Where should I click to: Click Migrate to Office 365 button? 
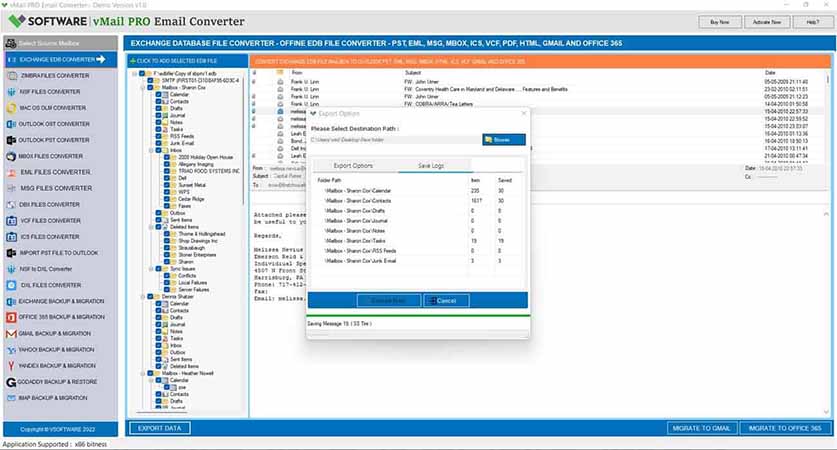pyautogui.click(x=785, y=428)
